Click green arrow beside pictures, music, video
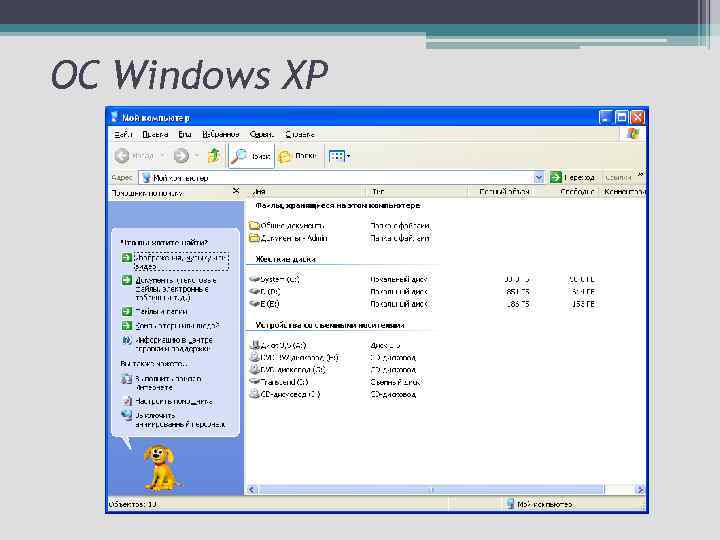Image resolution: width=720 pixels, height=540 pixels. click(127, 258)
